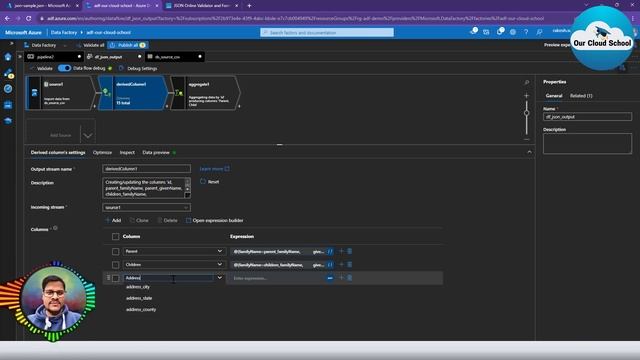Check the Address column row checkbox
Viewport: 640px width, 360px height.
tap(116, 278)
